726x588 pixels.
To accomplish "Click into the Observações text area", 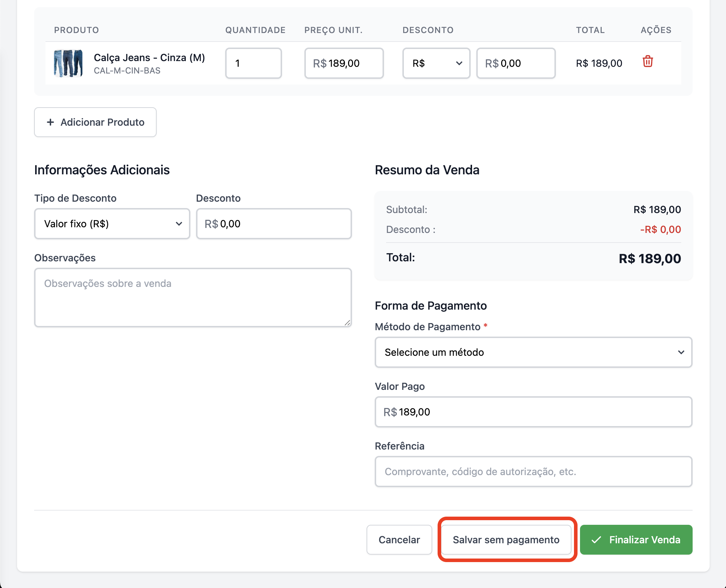I will click(193, 298).
